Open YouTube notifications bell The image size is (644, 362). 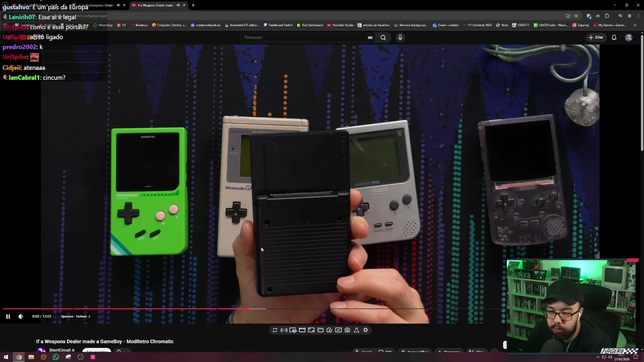[614, 37]
